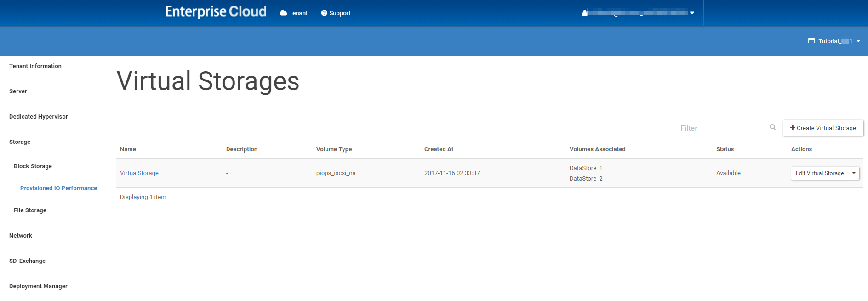This screenshot has width=868, height=301.
Task: Expand the user account dropdown arrow
Action: coord(692,13)
